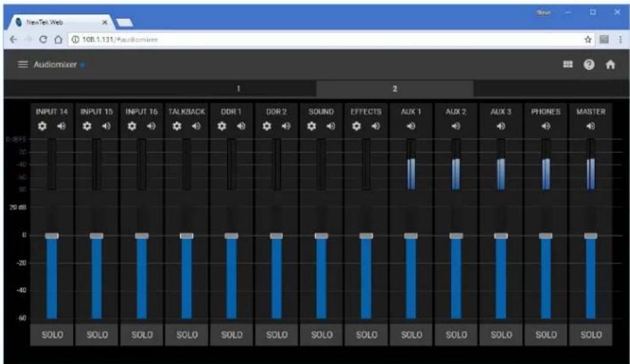630x364 pixels.
Task: Open the Chrome three-dot menu
Action: pyautogui.click(x=620, y=39)
